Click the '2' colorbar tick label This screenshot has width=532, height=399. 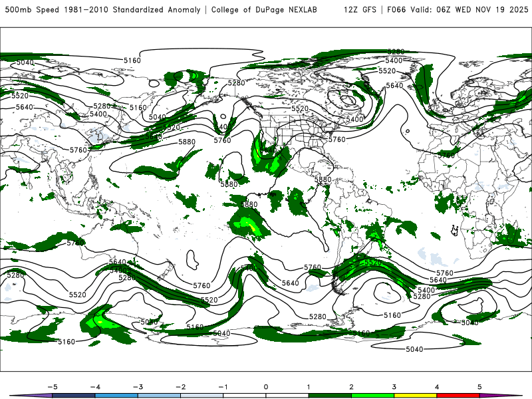(x=352, y=387)
